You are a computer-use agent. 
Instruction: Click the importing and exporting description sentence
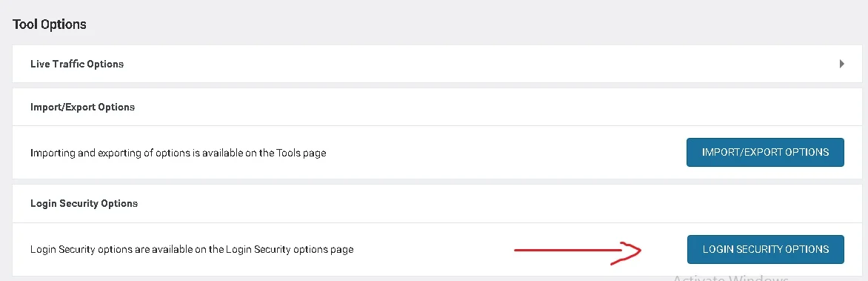tap(178, 153)
